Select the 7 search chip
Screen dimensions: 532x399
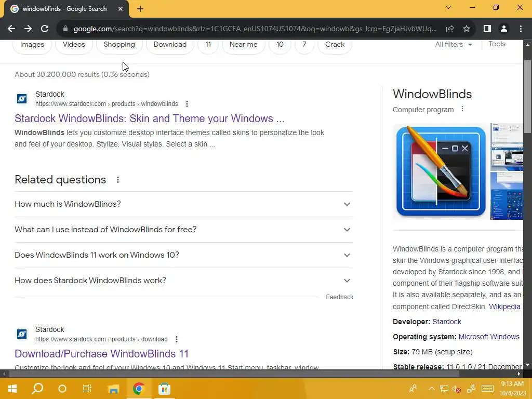point(304,45)
